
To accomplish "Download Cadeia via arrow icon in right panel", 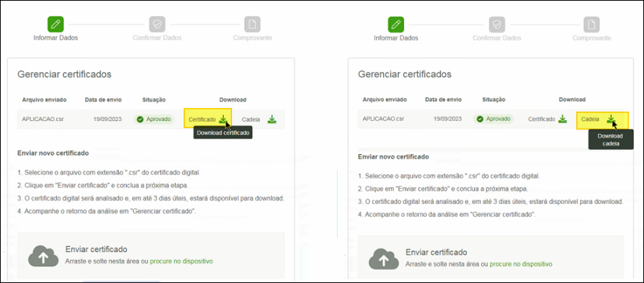I will click(611, 119).
